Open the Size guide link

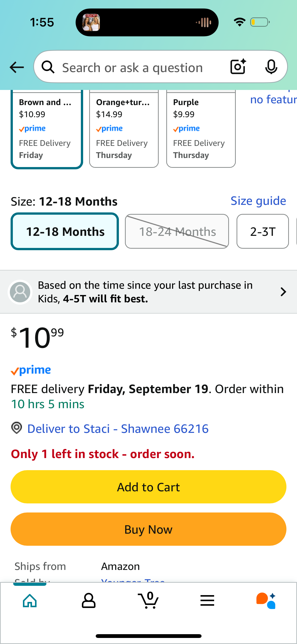point(258,201)
